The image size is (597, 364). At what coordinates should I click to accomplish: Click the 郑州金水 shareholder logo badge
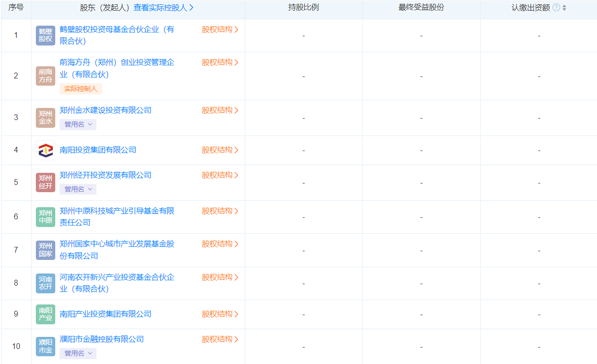46,118
